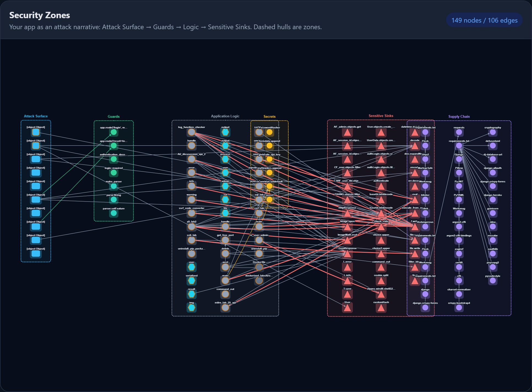Click the ImageMath.eval sink triangle
Image resolution: width=532 pixels, height=392 pixels.
[348, 241]
